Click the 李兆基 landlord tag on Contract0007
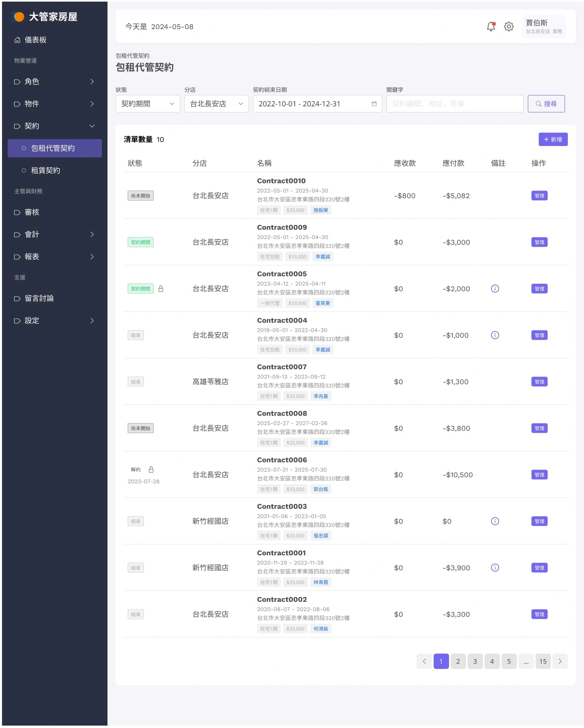This screenshot has width=584, height=728. (x=320, y=396)
